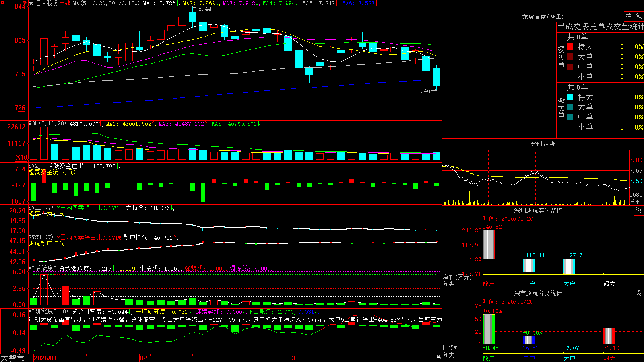Click the teal 中单 sell-order swatch
Viewport: 644px width, 362px height.
click(x=570, y=117)
